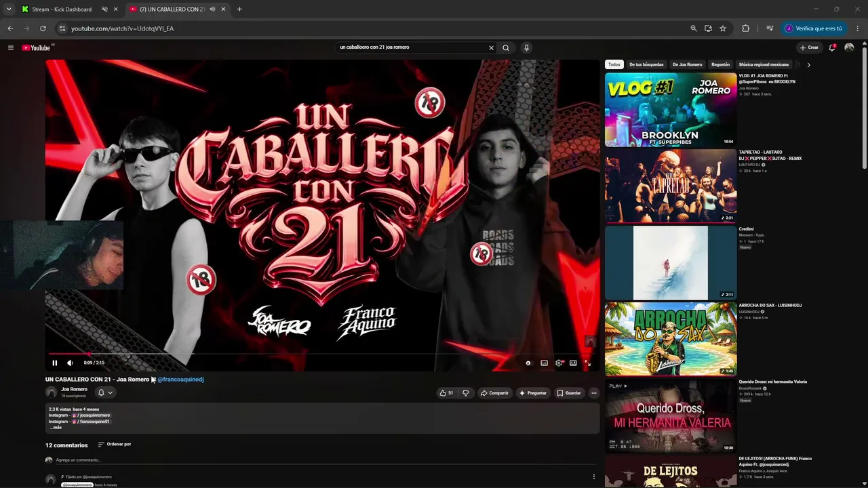Viewport: 868px width, 488px height.
Task: Open the Joa Romero channel avatar
Action: pyautogui.click(x=51, y=392)
